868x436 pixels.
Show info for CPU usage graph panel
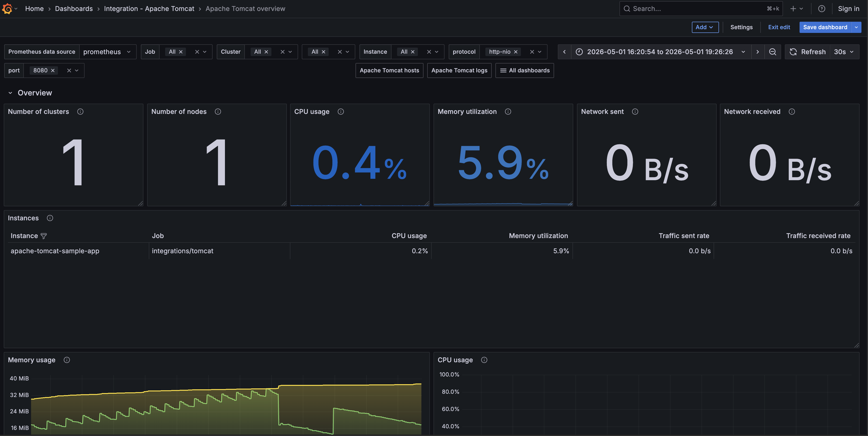coord(484,360)
